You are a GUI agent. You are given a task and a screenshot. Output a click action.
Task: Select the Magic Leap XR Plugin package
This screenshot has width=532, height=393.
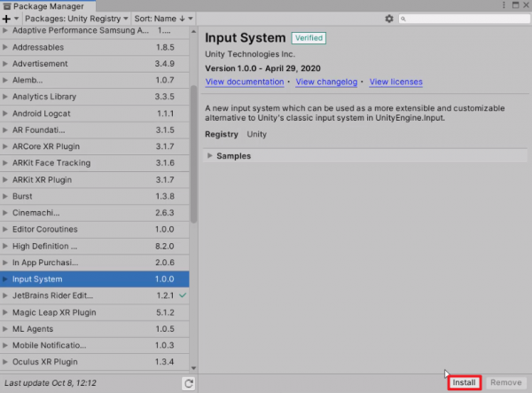coord(95,312)
